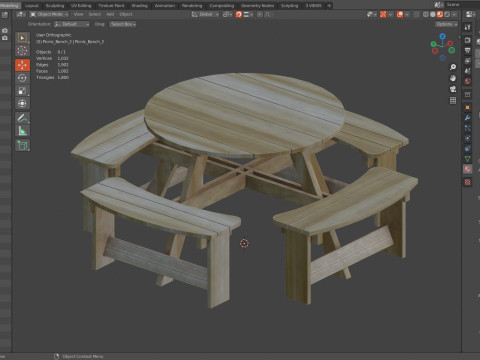This screenshot has height=360, width=480.
Task: Open the Physics properties tab
Action: (x=468, y=138)
